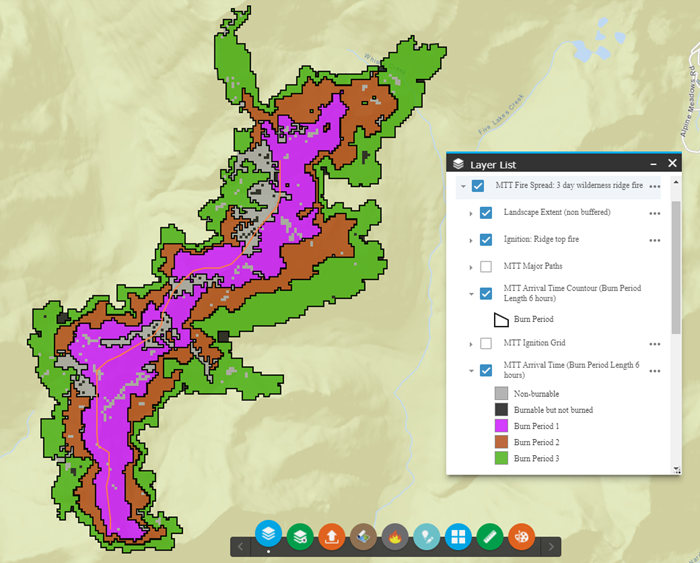Click the light-blue pin edit icon
The image size is (700, 563).
(427, 536)
